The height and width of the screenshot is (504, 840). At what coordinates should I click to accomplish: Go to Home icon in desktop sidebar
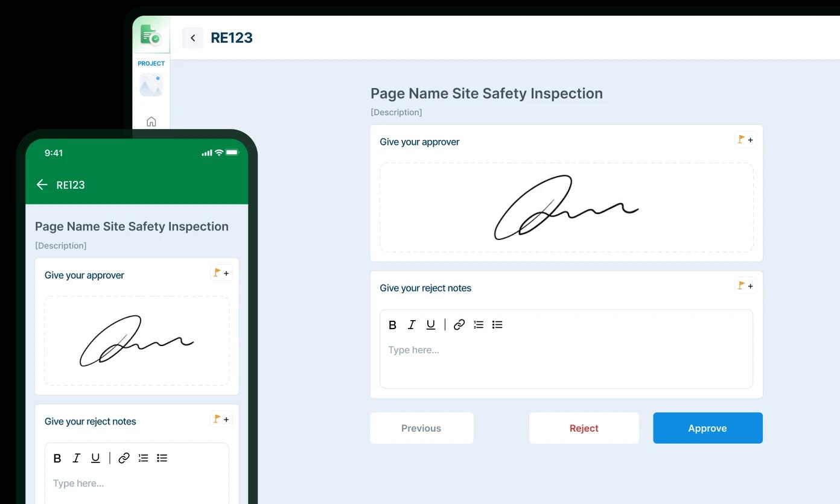click(x=151, y=122)
